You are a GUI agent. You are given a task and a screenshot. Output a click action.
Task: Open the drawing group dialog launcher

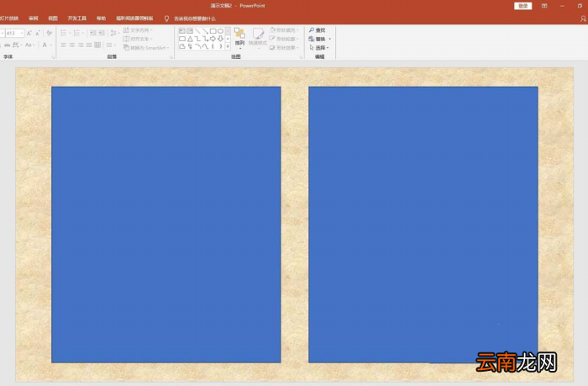pyautogui.click(x=301, y=57)
